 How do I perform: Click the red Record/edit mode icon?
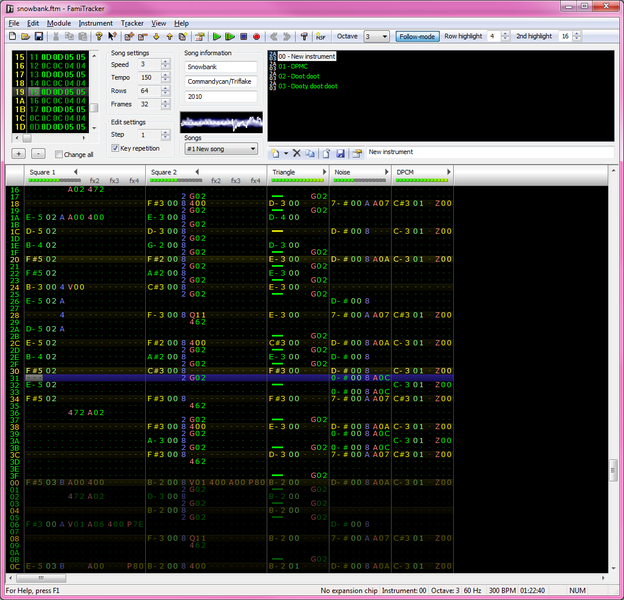tap(256, 37)
